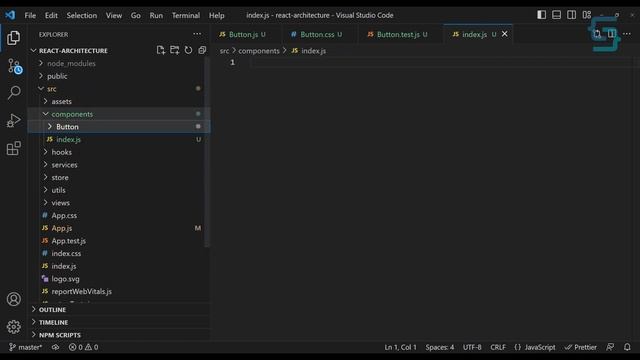640x360 pixels.
Task: Open the Selection menu
Action: click(x=82, y=16)
